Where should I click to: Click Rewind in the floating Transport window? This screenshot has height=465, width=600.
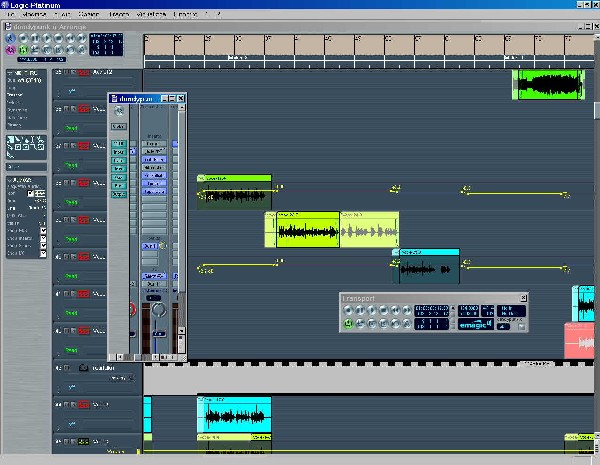point(395,310)
